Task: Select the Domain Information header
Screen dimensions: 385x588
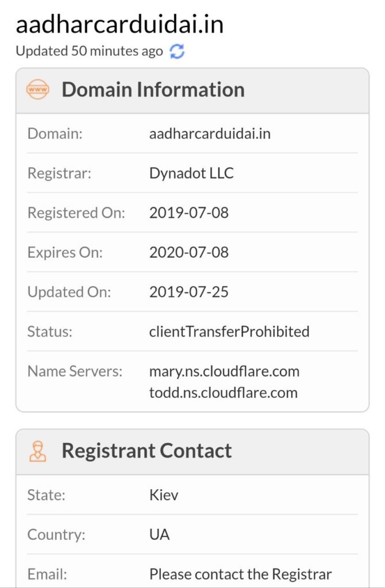Action: 153,90
